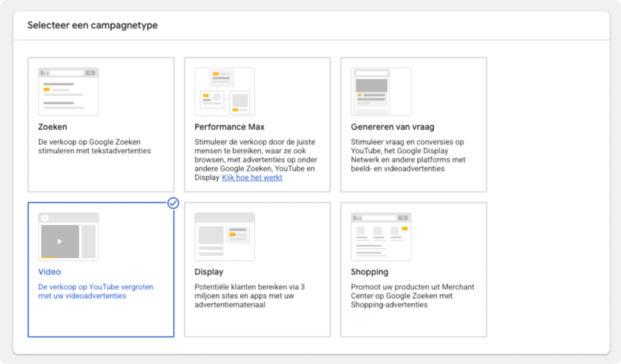Viewport: 621px width, 364px height.
Task: Click the blue 'Video' title text
Action: point(50,272)
